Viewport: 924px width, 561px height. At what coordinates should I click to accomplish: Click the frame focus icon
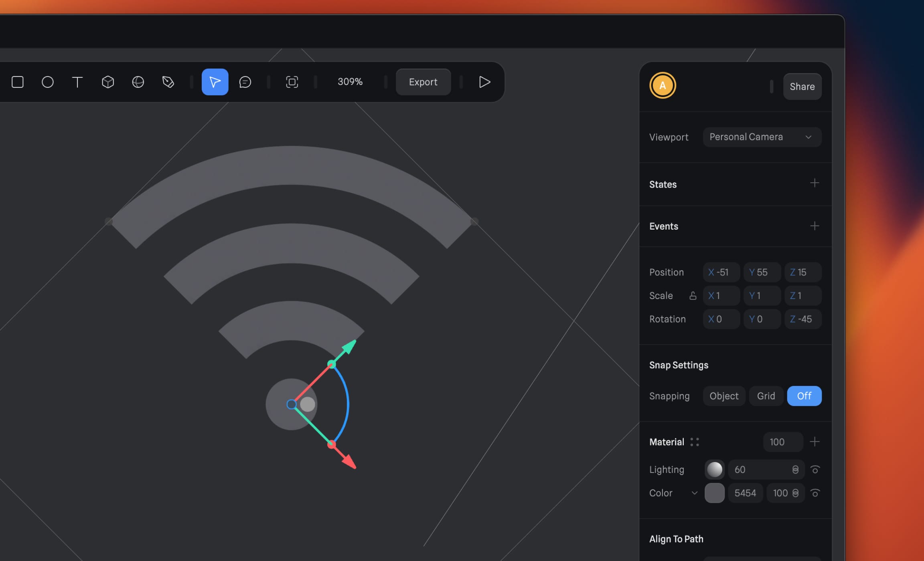pyautogui.click(x=292, y=82)
